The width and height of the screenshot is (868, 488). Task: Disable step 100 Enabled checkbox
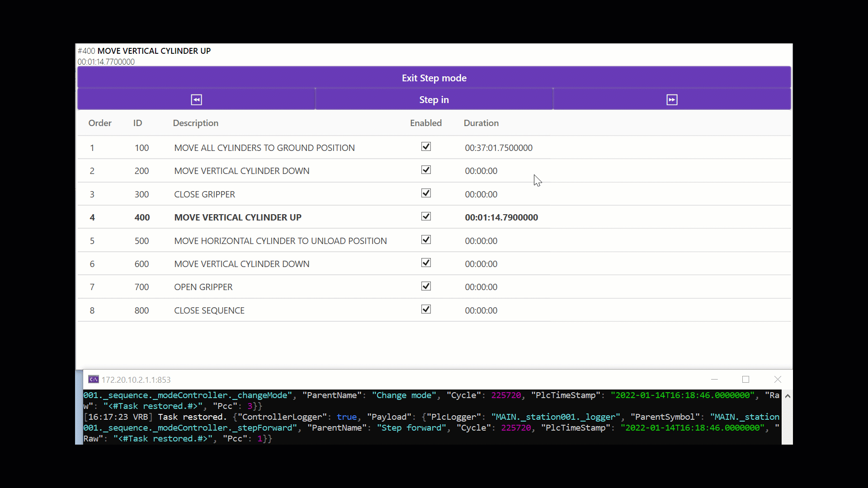click(x=426, y=146)
